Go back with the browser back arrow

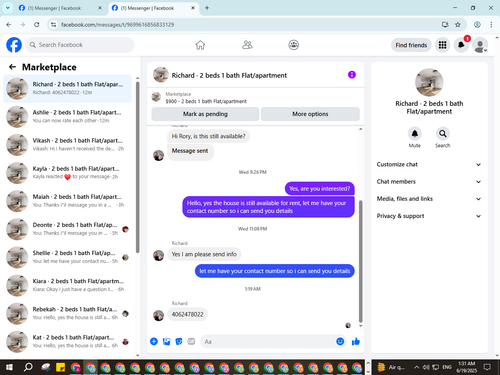pyautogui.click(x=9, y=24)
